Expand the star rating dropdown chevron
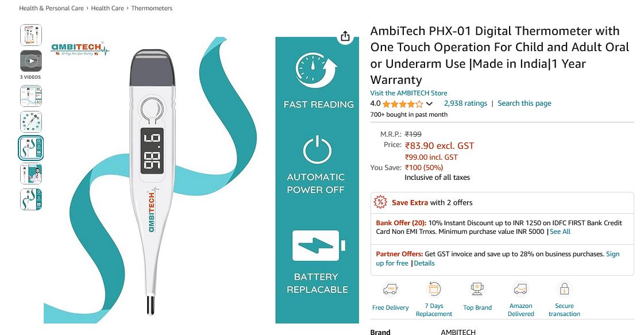The width and height of the screenshot is (644, 335). pyautogui.click(x=429, y=103)
